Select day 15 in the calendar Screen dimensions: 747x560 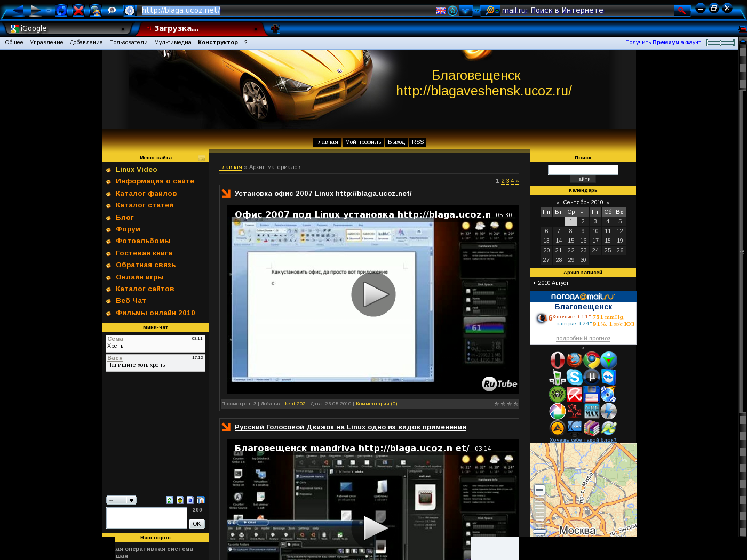[x=571, y=241]
